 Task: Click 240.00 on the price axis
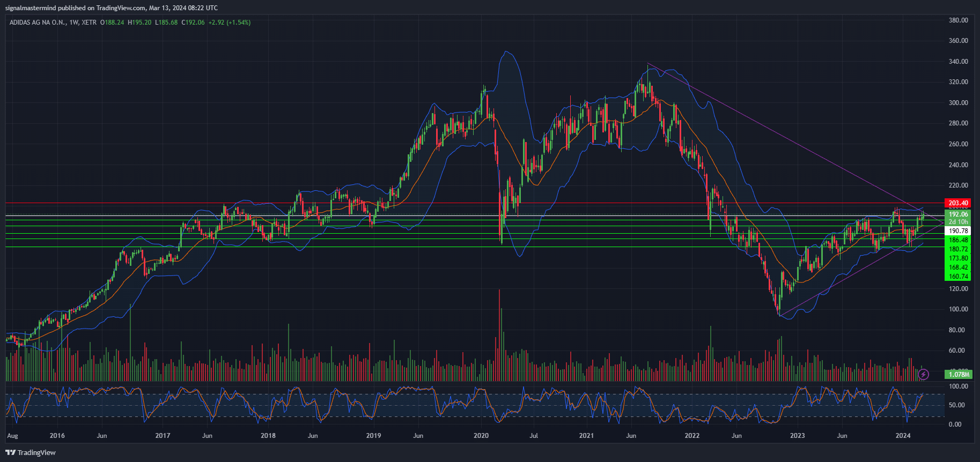[958, 165]
